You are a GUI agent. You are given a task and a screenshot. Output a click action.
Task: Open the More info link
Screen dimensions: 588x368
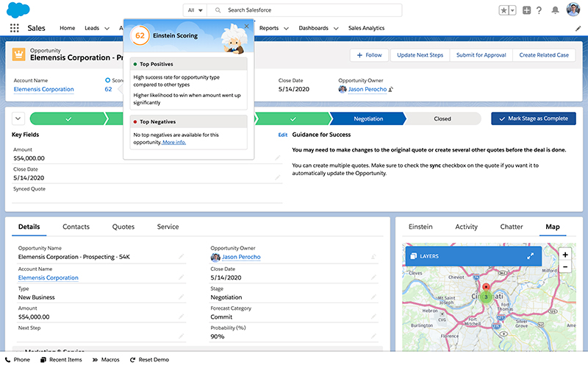174,142
